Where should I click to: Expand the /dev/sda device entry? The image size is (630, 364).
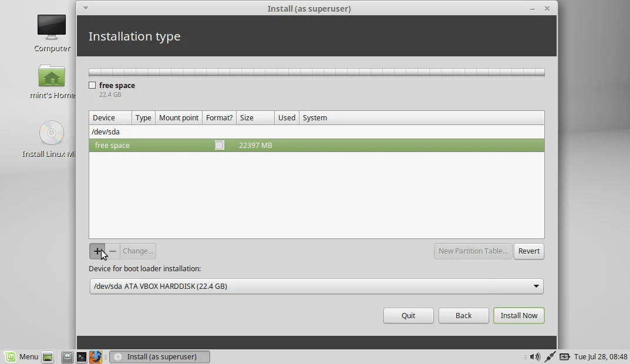click(x=106, y=132)
